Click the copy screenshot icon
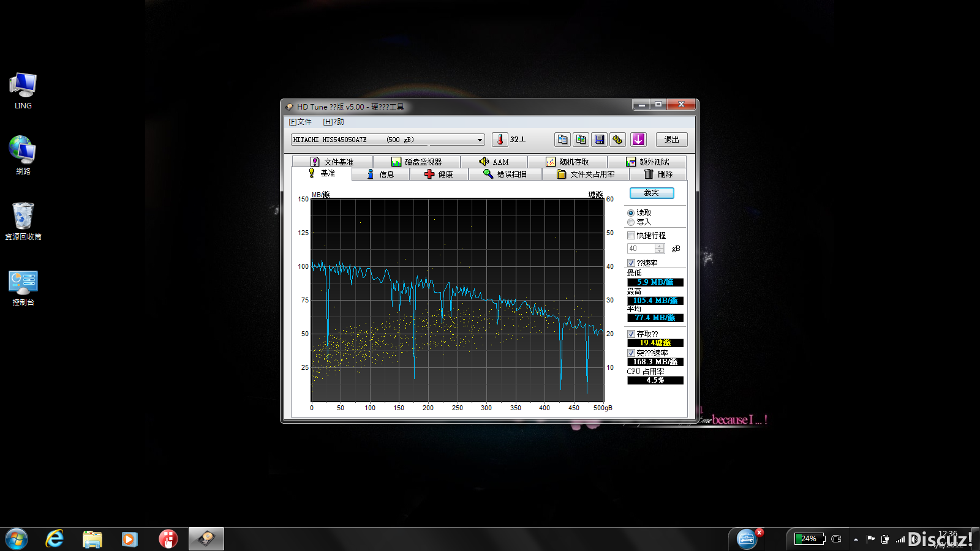This screenshot has width=980, height=551. click(581, 140)
